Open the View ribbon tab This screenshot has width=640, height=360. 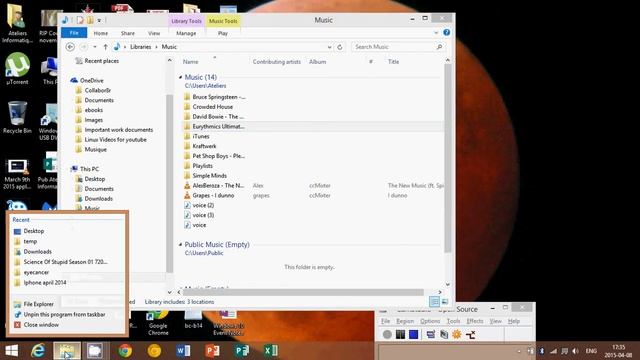pyautogui.click(x=154, y=33)
